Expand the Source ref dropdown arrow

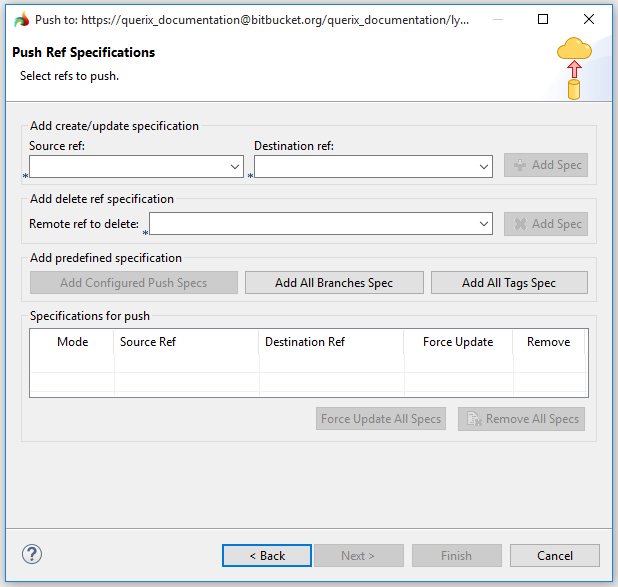tap(235, 166)
